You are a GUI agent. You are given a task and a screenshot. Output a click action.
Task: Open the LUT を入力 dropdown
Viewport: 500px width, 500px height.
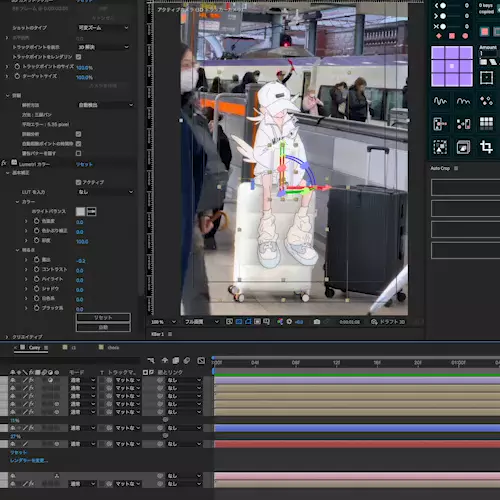tap(105, 192)
